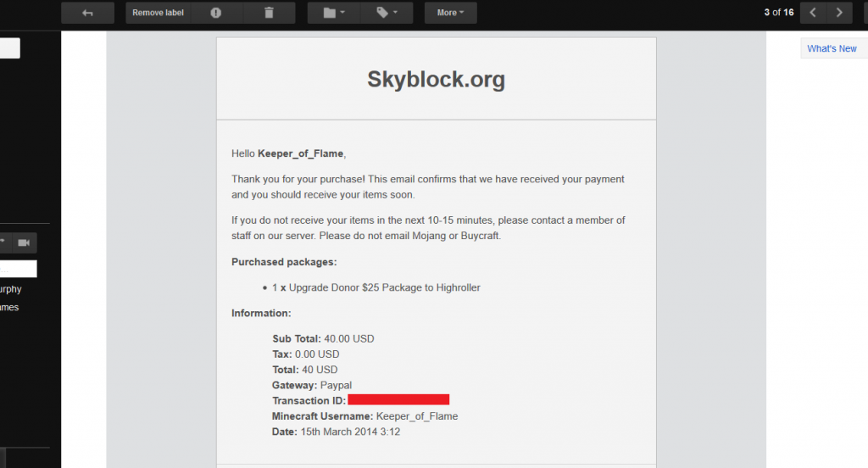Image resolution: width=868 pixels, height=468 pixels.
Task: Go to the newer conversation arrow
Action: tap(813, 13)
